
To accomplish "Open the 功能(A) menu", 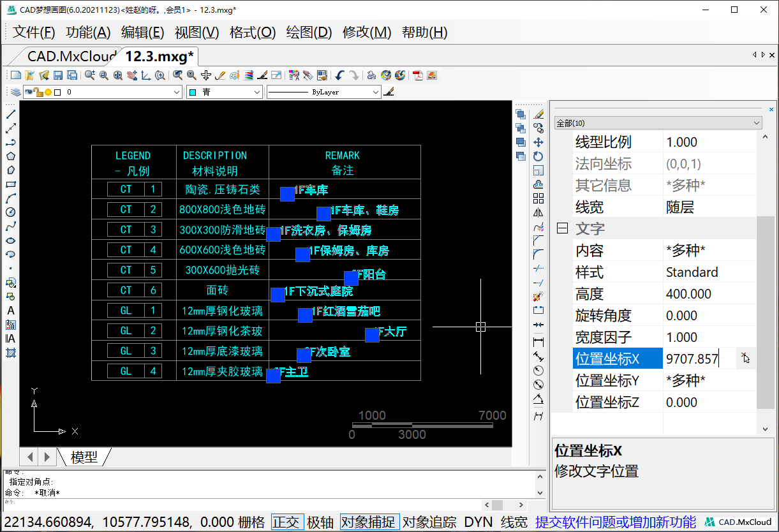I will 88,33.
